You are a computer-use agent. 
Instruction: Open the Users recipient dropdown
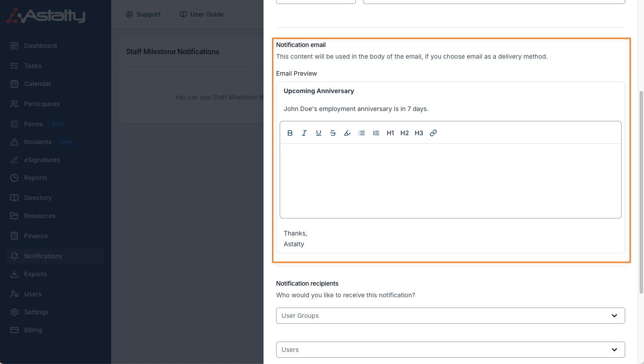pos(450,350)
